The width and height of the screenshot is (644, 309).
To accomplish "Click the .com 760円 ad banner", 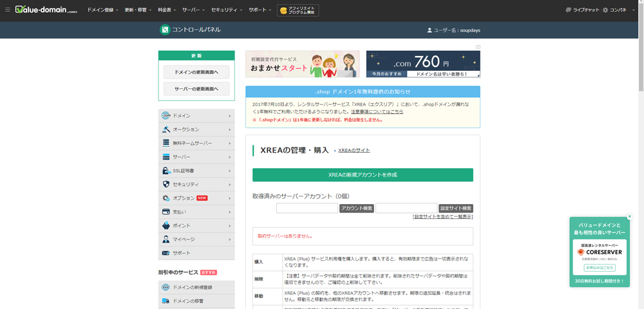I will click(423, 64).
